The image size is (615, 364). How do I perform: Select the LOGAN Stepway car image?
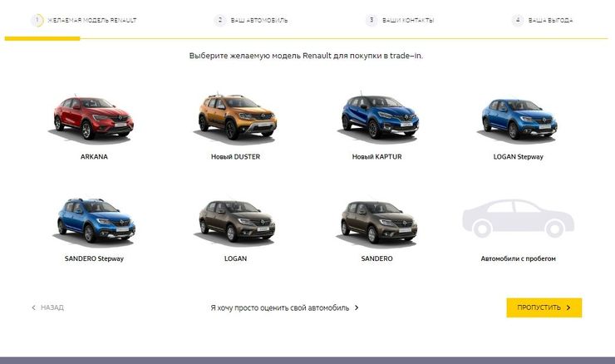click(x=518, y=119)
